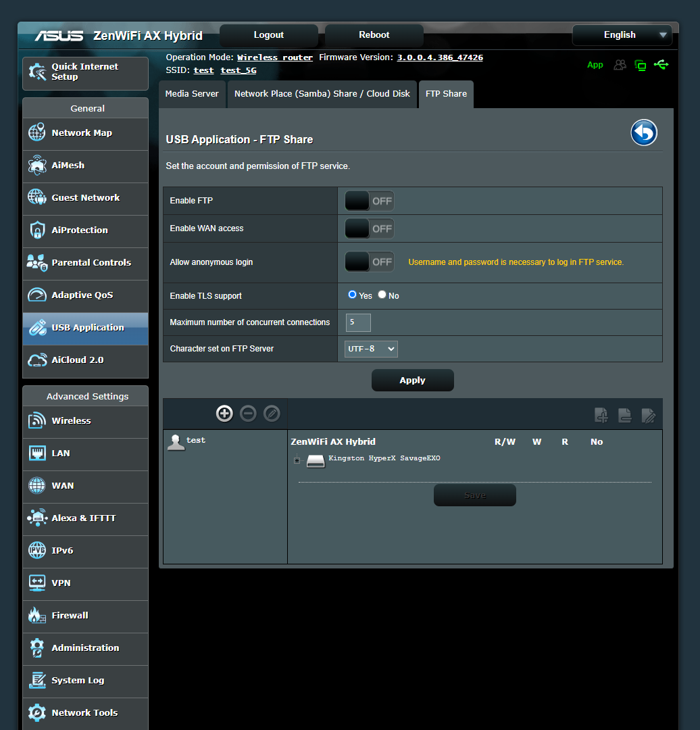Open the Network Place Samba Share tab
700x730 pixels.
322,94
